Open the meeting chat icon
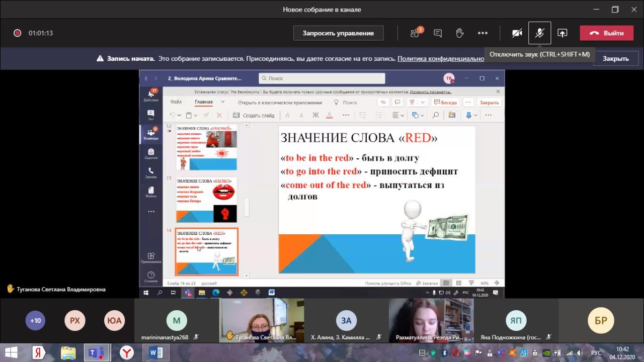 tap(438, 33)
